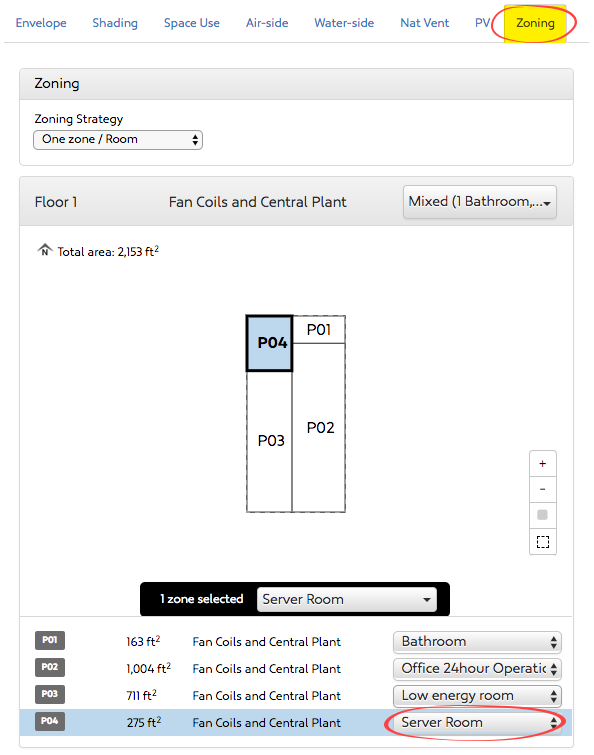Zoom in on the floor plan
The height and width of the screenshot is (755, 594).
tap(542, 464)
